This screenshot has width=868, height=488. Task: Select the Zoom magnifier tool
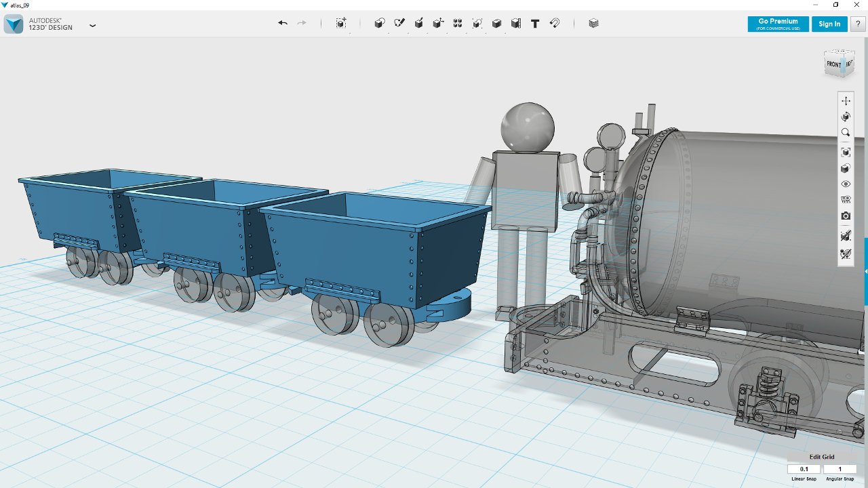pos(846,133)
